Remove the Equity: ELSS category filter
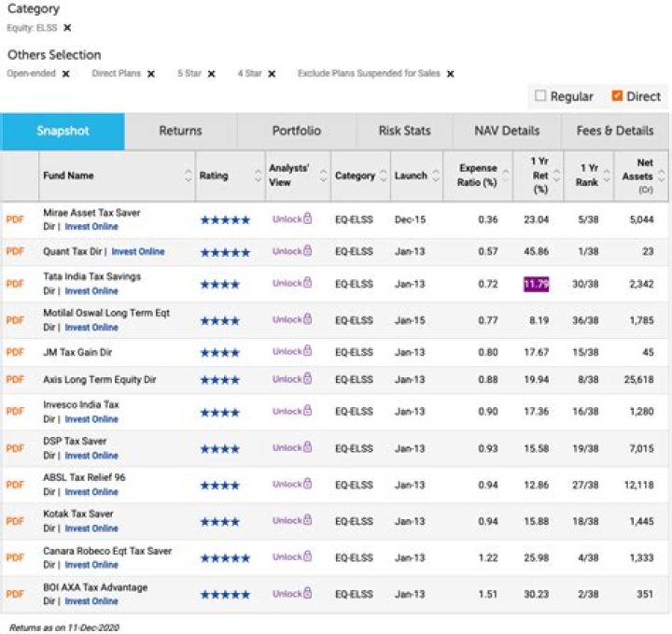 [67, 28]
